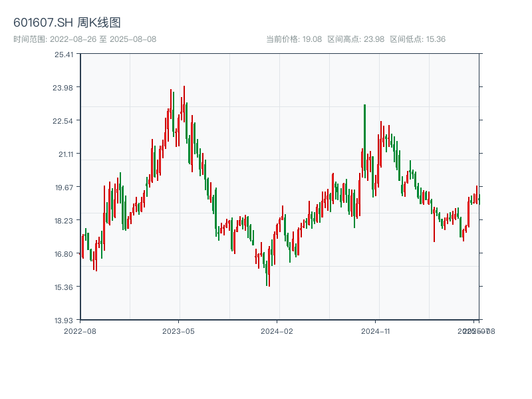Click the 区间低点 15.36 label

click(418, 39)
